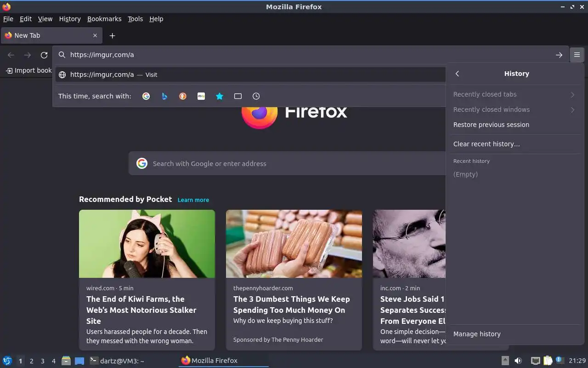Choose Restore previous session

point(514,125)
